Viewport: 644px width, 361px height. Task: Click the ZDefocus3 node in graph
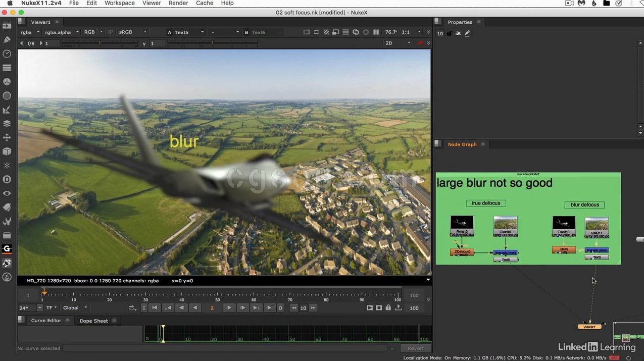(462, 252)
